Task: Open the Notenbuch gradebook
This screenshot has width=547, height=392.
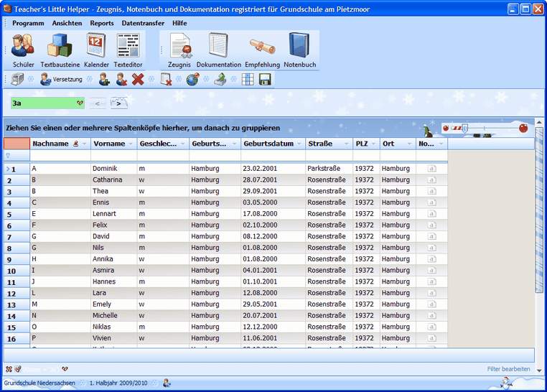Action: point(299,50)
